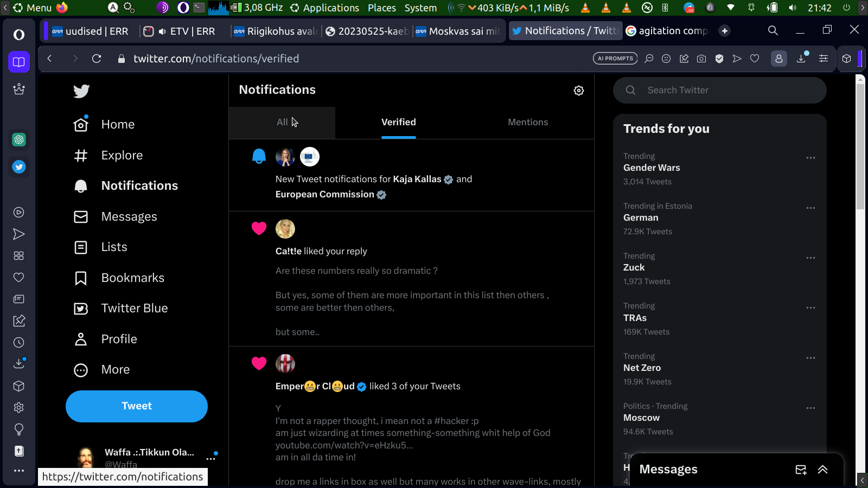Screen dimensions: 868x488
Task: Open downloads icon in browser toolbar
Action: click(x=801, y=59)
